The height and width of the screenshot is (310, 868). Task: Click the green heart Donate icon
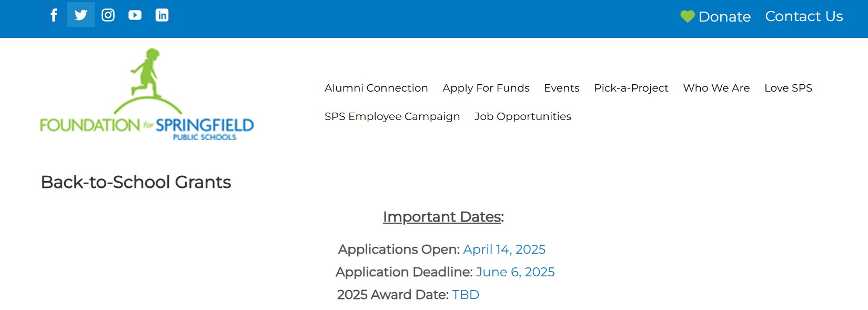687,16
